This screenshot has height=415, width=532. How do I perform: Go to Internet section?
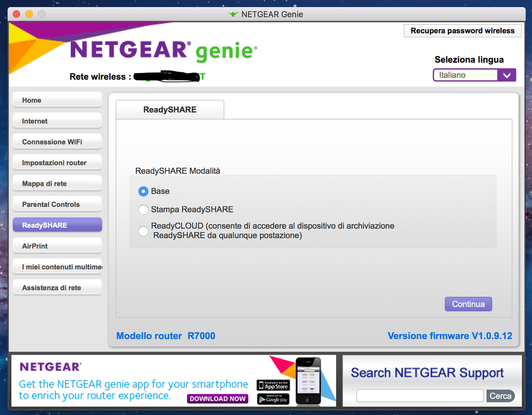(57, 121)
